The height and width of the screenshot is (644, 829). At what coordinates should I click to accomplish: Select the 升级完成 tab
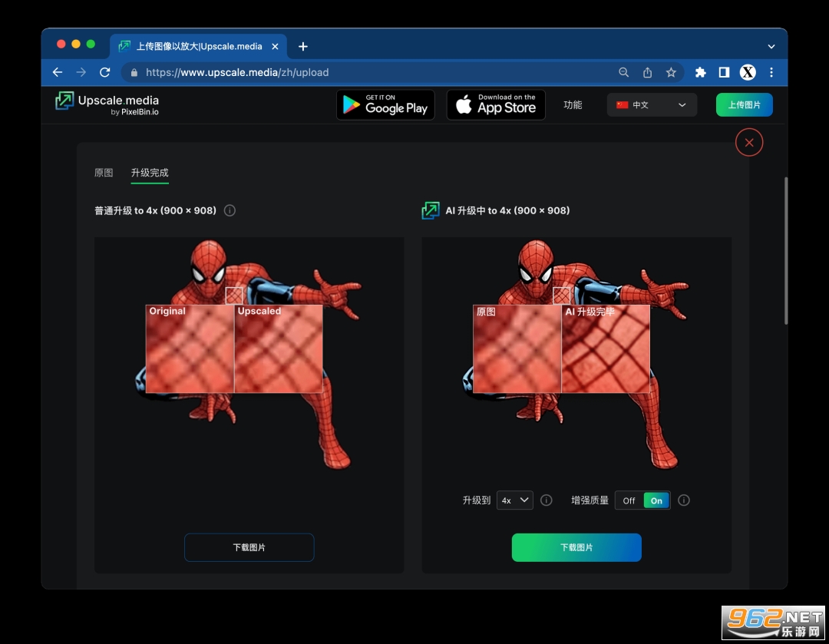tap(150, 173)
